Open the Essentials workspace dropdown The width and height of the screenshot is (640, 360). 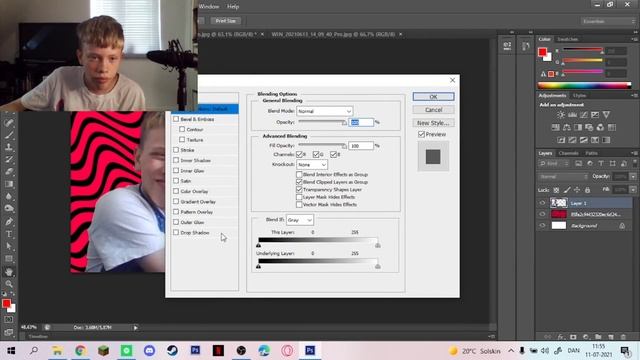click(608, 21)
